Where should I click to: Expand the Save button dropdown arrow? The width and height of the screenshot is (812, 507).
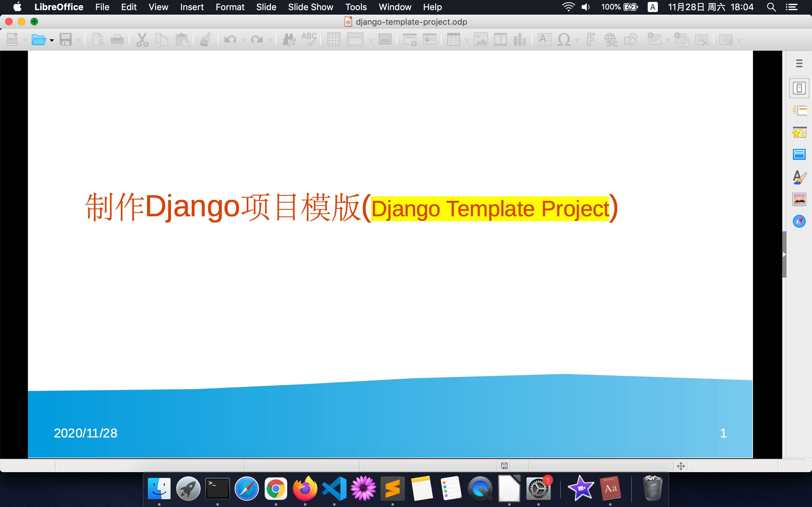(x=79, y=39)
